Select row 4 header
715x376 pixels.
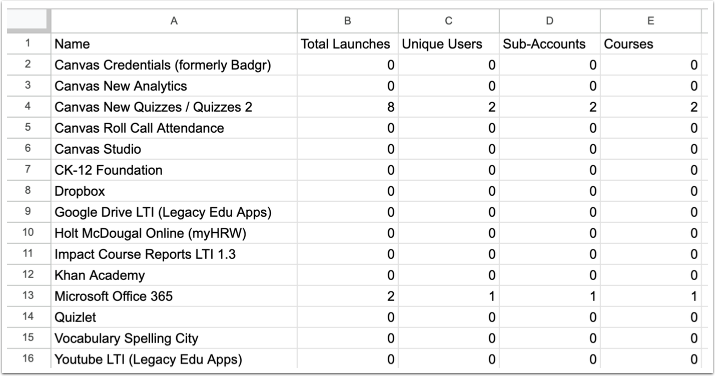tap(28, 107)
